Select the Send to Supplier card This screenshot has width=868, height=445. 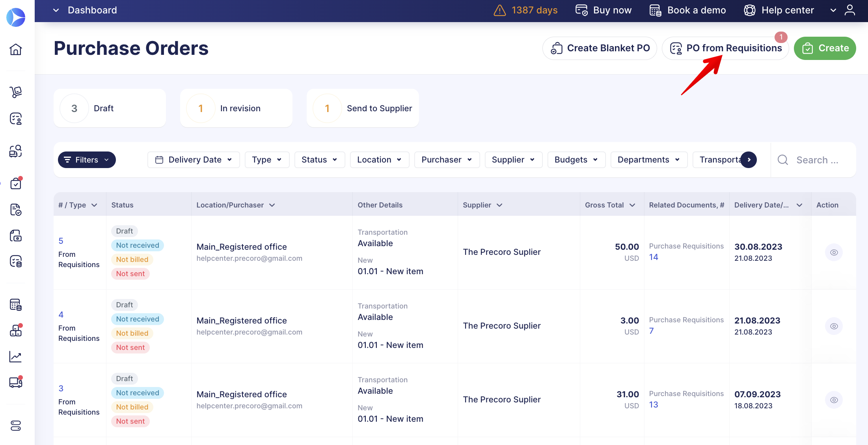363,108
